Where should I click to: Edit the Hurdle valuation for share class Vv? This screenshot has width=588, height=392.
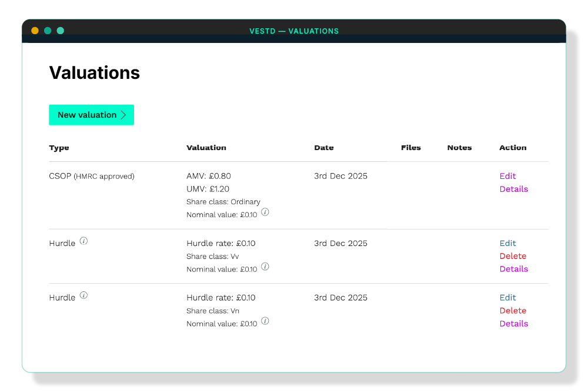coord(508,243)
